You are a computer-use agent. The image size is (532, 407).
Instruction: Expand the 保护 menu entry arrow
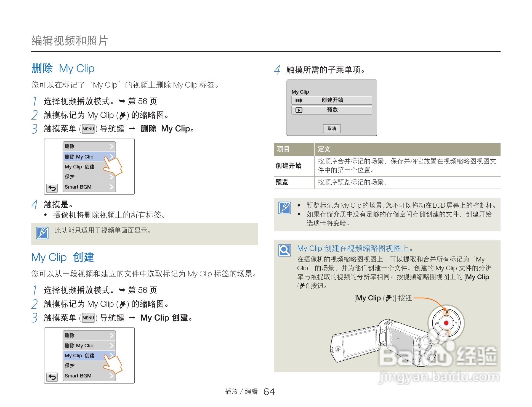(112, 176)
